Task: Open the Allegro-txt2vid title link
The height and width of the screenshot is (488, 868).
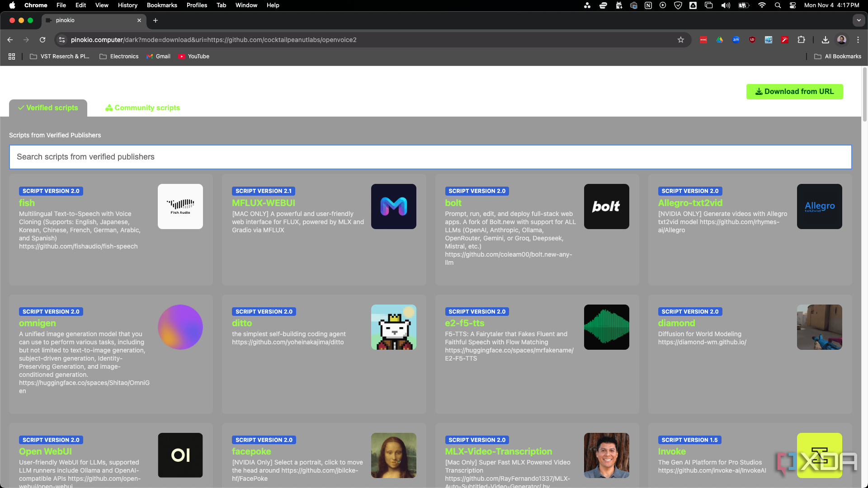Action: click(x=690, y=203)
